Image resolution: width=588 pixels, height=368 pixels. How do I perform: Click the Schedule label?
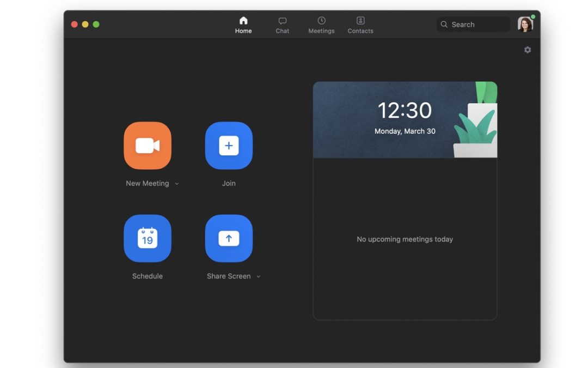(148, 276)
